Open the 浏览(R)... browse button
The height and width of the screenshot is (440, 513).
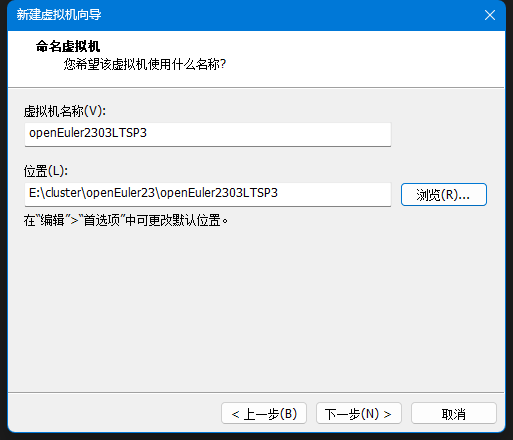point(444,194)
